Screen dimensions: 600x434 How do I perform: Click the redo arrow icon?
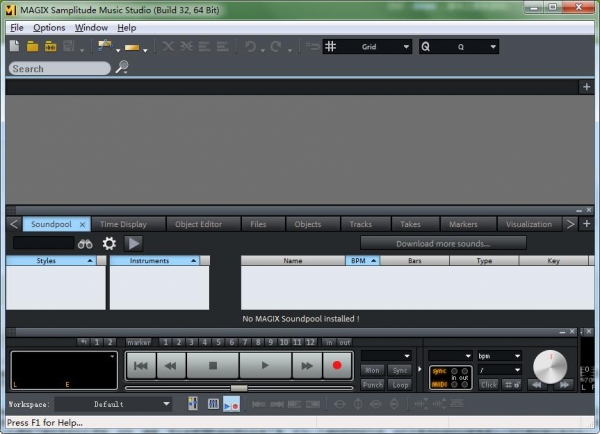pos(276,47)
